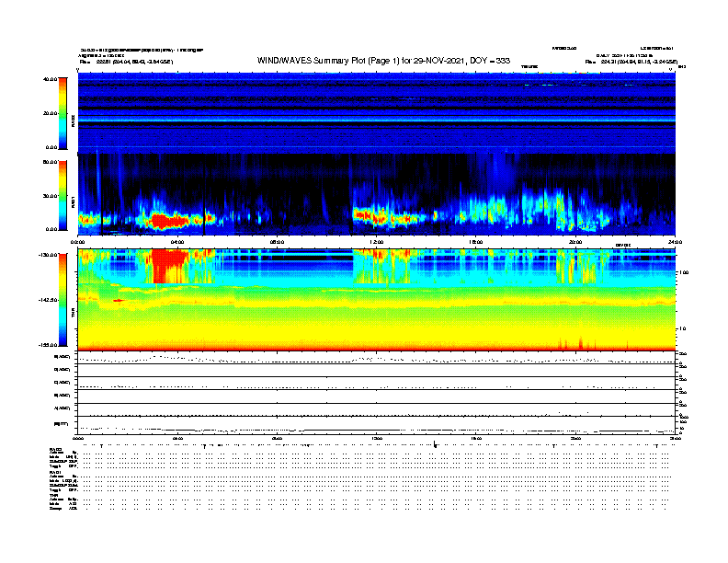This screenshot has height=563, width=728.
Task: Select the RAD1 color scale bar
Action: click(63, 194)
